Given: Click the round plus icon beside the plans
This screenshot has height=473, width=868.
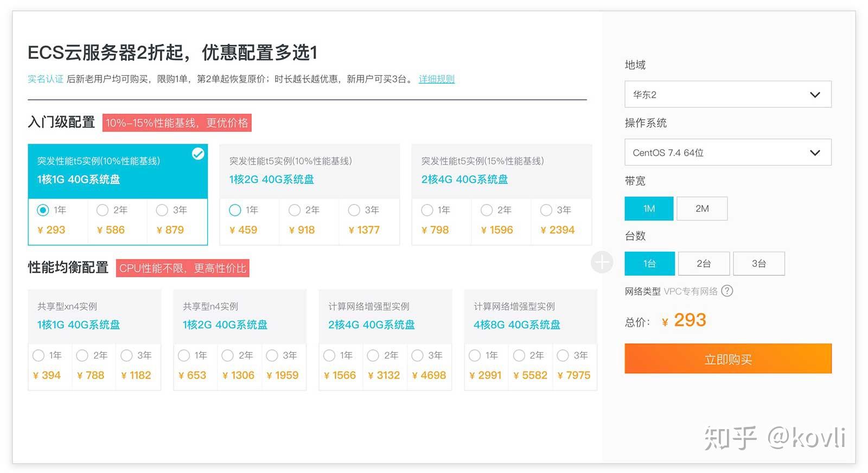Looking at the screenshot, I should (x=602, y=263).
